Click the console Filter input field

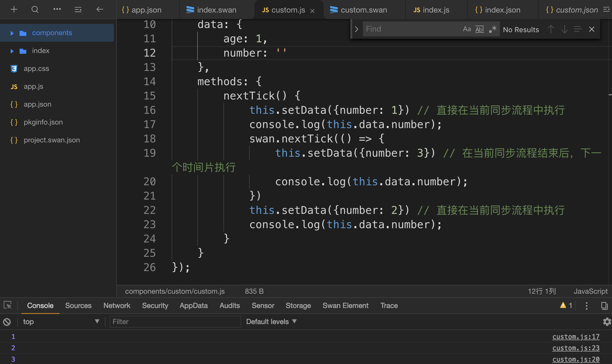click(175, 322)
